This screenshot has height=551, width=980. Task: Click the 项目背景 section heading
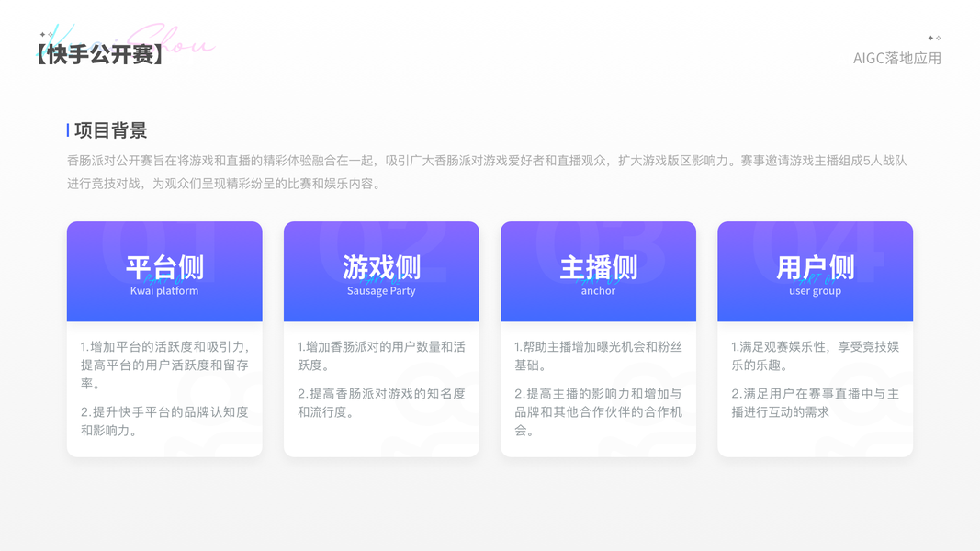110,130
